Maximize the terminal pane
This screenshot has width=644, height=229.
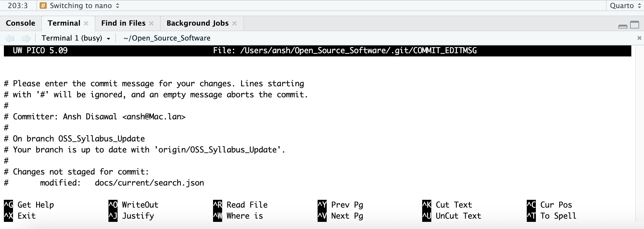634,25
